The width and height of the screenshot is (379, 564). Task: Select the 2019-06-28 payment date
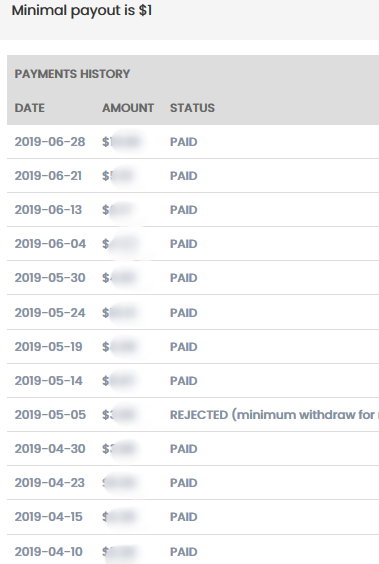pos(50,142)
